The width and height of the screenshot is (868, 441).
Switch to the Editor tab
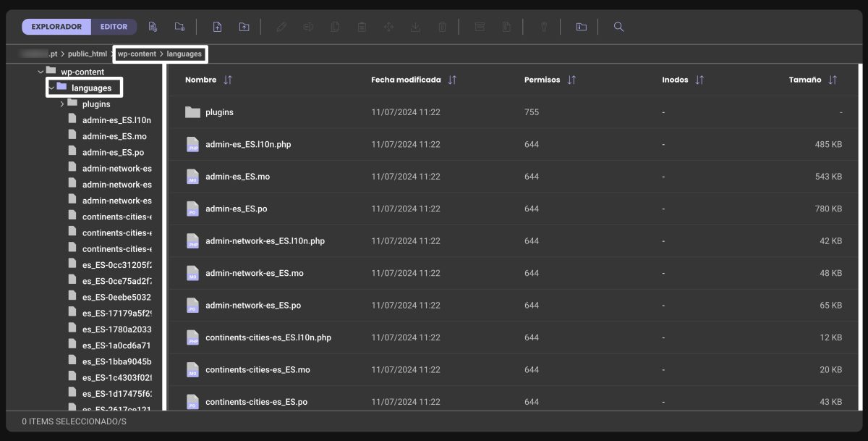pyautogui.click(x=114, y=27)
